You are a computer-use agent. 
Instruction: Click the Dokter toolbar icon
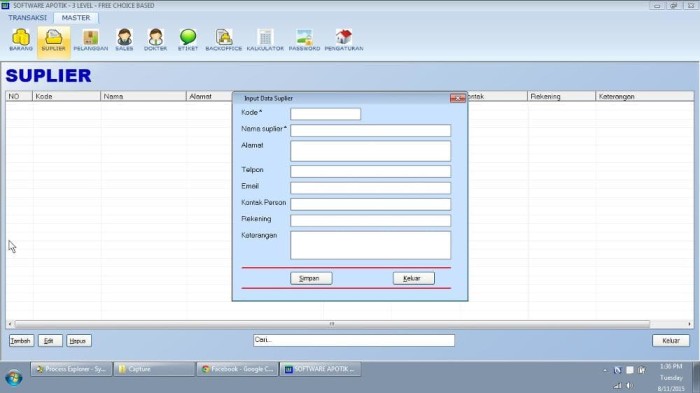(x=155, y=40)
